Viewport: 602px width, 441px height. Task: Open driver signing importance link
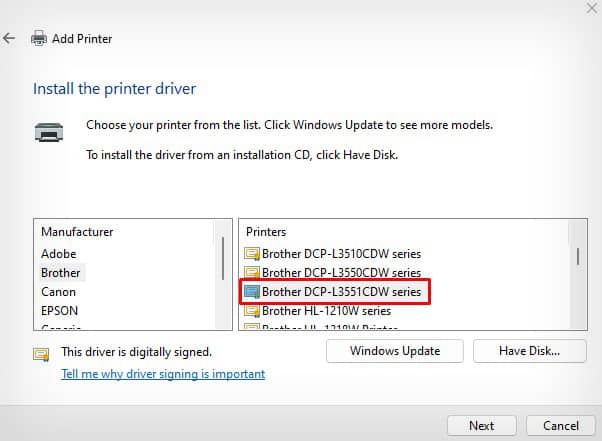click(163, 374)
